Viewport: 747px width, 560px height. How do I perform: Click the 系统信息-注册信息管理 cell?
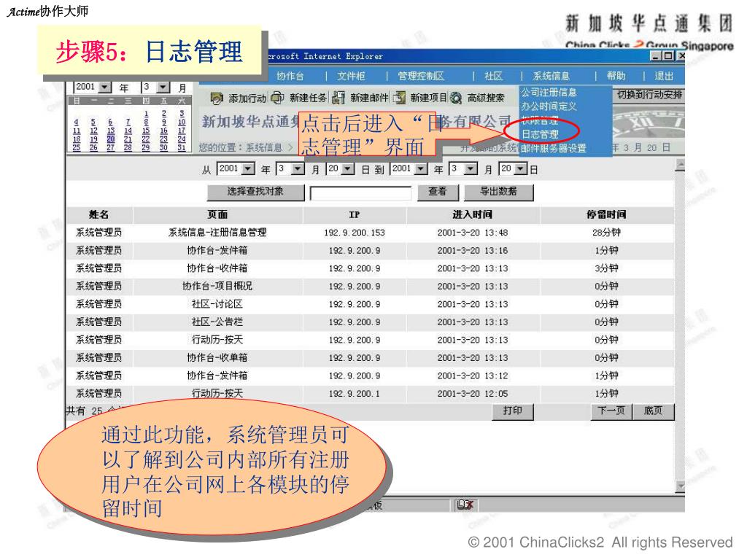click(x=217, y=233)
